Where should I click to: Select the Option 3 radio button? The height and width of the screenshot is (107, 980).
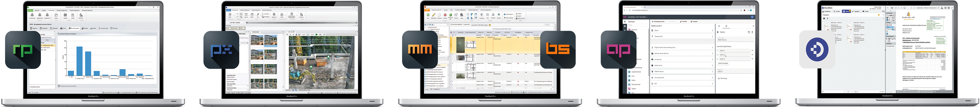(x=718, y=59)
